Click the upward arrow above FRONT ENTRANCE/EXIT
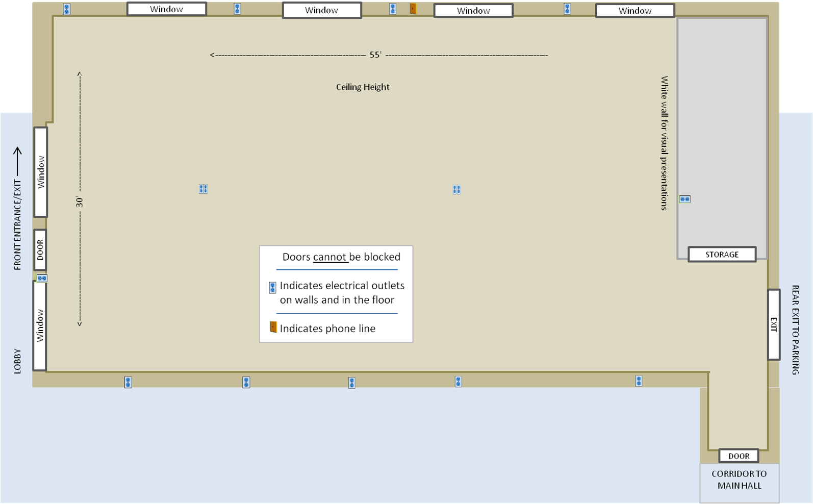 point(17,162)
